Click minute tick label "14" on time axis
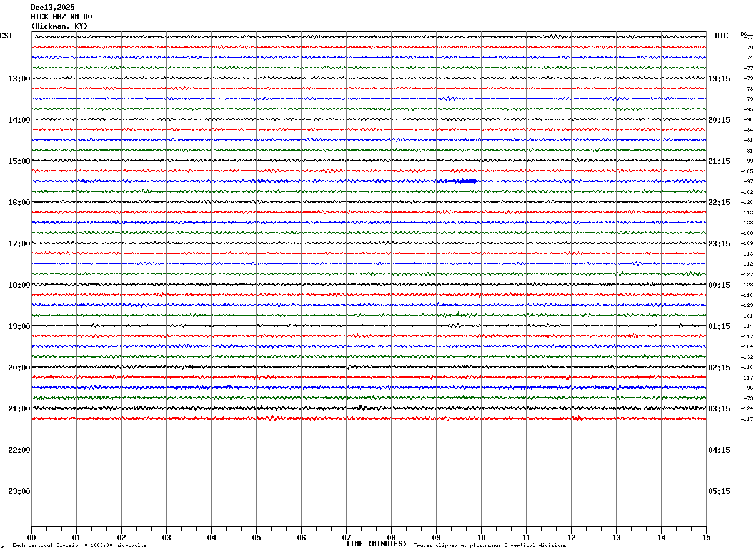The width and height of the screenshot is (756, 554). (661, 538)
